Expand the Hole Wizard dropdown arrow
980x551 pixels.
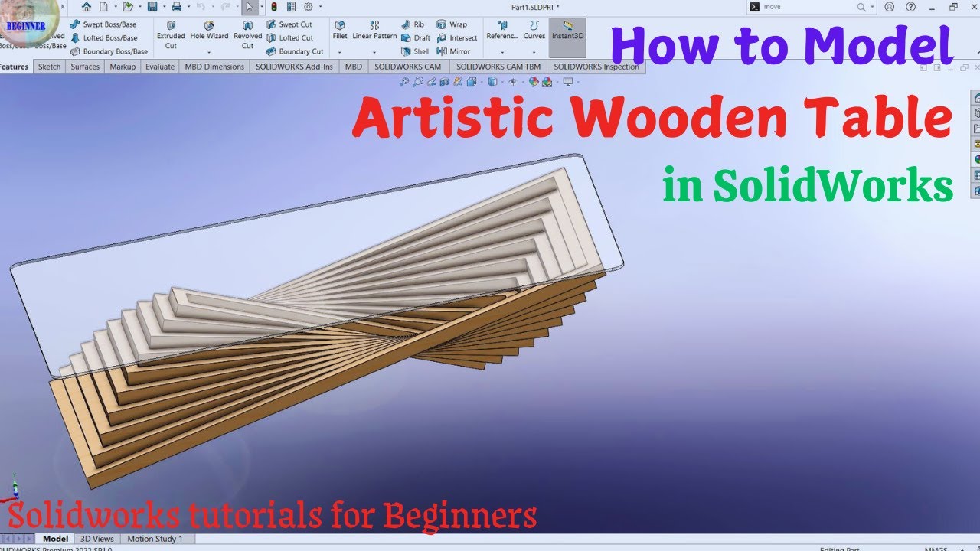click(209, 53)
